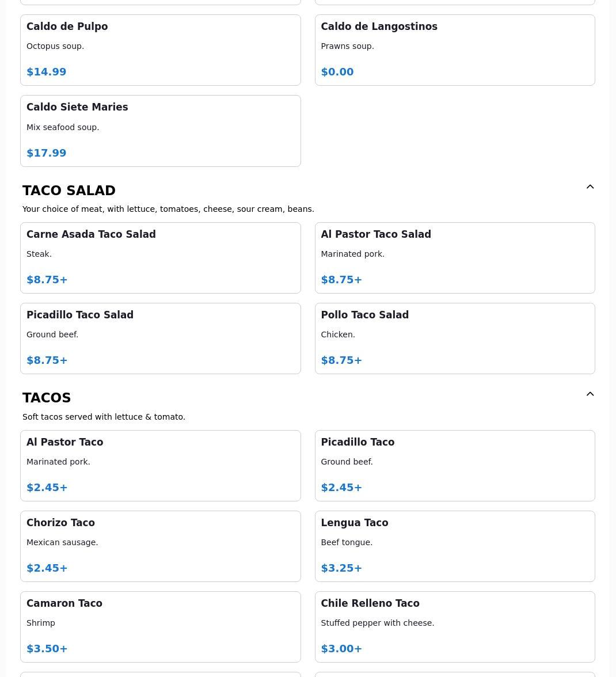The height and width of the screenshot is (677, 616).
Task: Pick the Picadillo Taco Salad card
Action: [x=161, y=338]
